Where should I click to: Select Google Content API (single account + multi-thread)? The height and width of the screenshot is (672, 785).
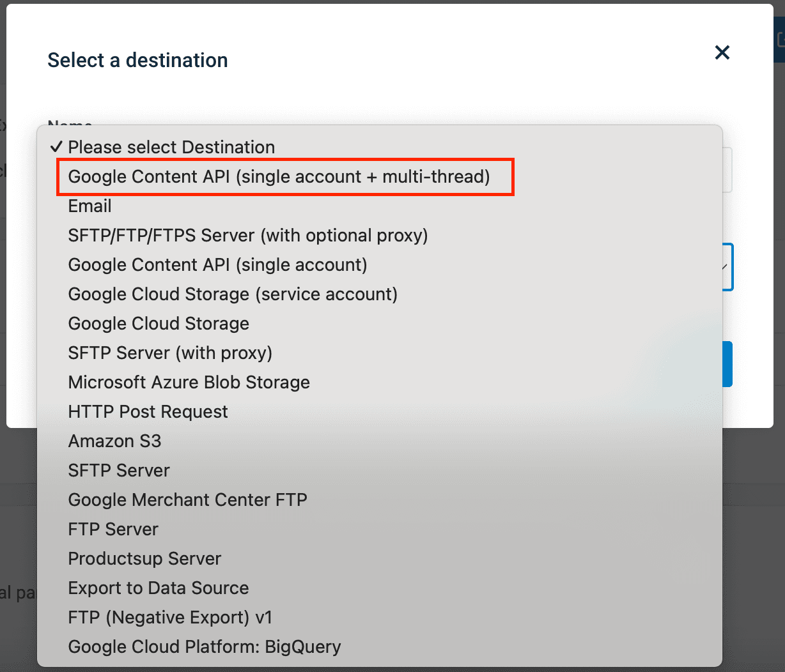click(279, 177)
